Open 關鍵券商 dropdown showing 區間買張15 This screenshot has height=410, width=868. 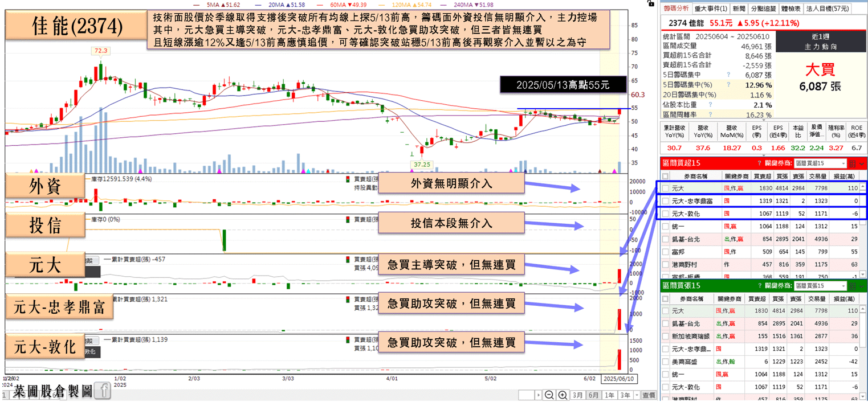821,285
